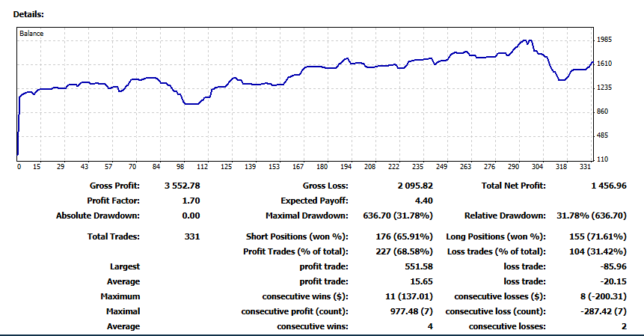The height and width of the screenshot is (336, 644).
Task: Select the consecutive loss (count): label
Action: [496, 311]
